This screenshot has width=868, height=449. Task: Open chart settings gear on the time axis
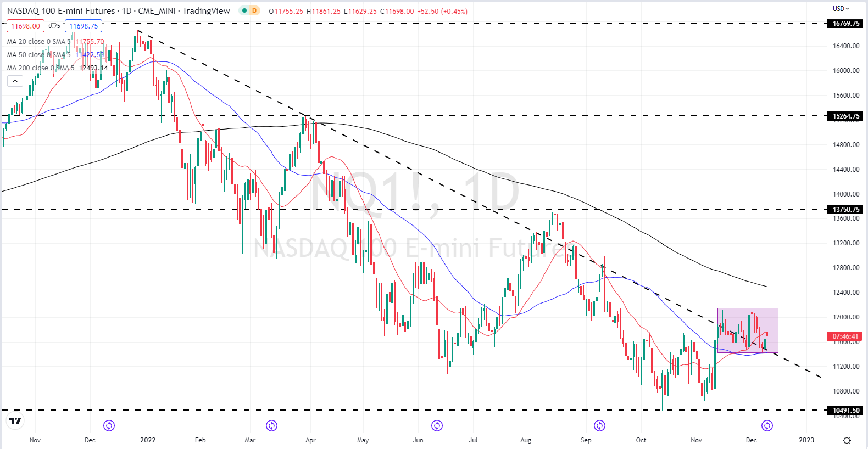pos(847,440)
